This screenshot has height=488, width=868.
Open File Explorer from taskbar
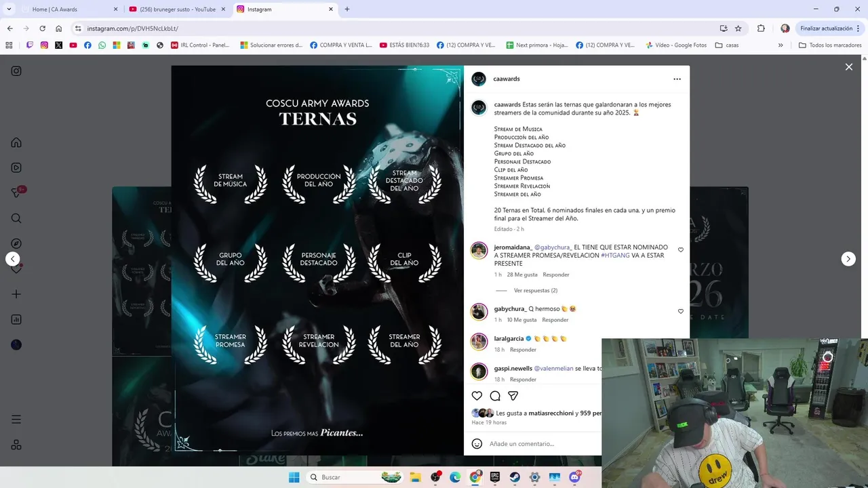coord(415,477)
